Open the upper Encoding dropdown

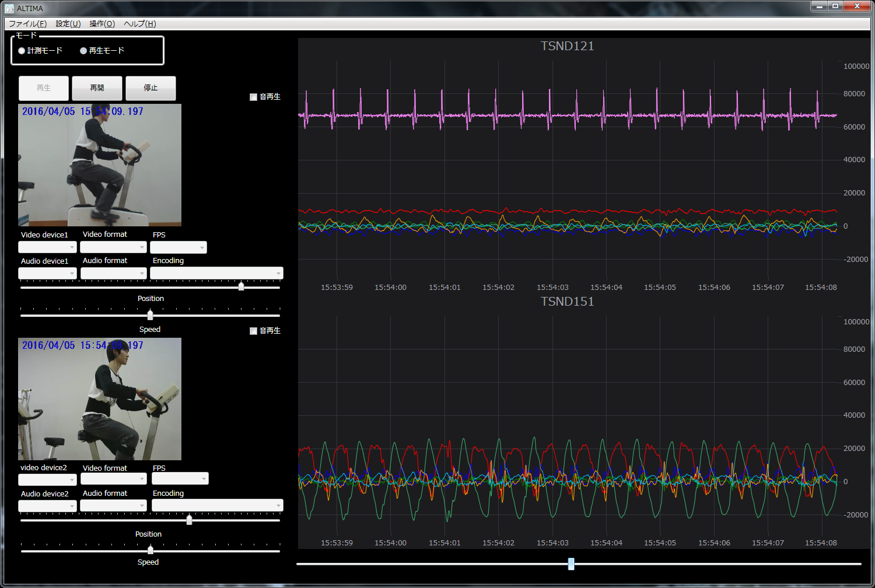click(216, 273)
